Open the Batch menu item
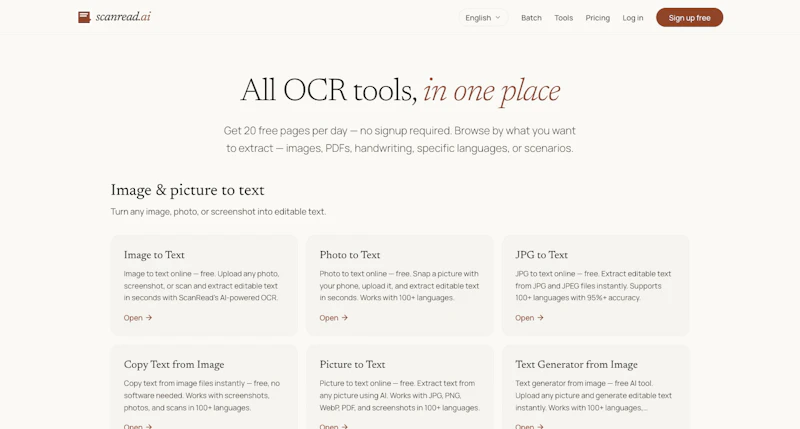800x429 pixels. (531, 18)
